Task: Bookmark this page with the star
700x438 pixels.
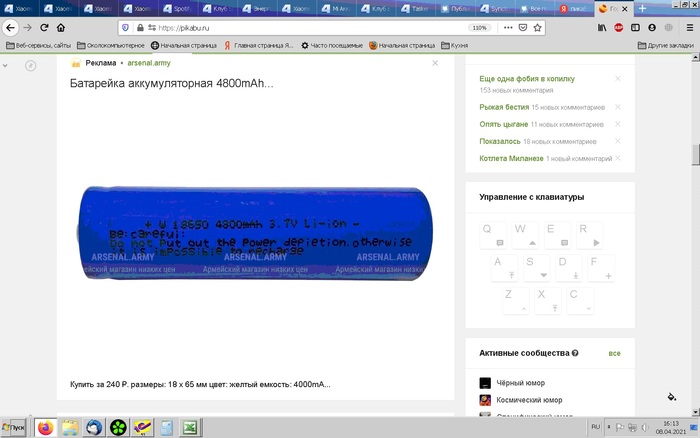Action: [538, 28]
